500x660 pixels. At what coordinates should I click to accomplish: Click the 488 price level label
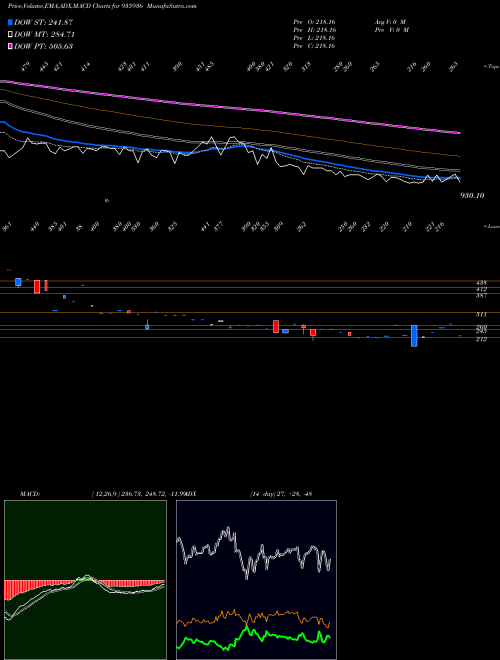[x=481, y=283]
